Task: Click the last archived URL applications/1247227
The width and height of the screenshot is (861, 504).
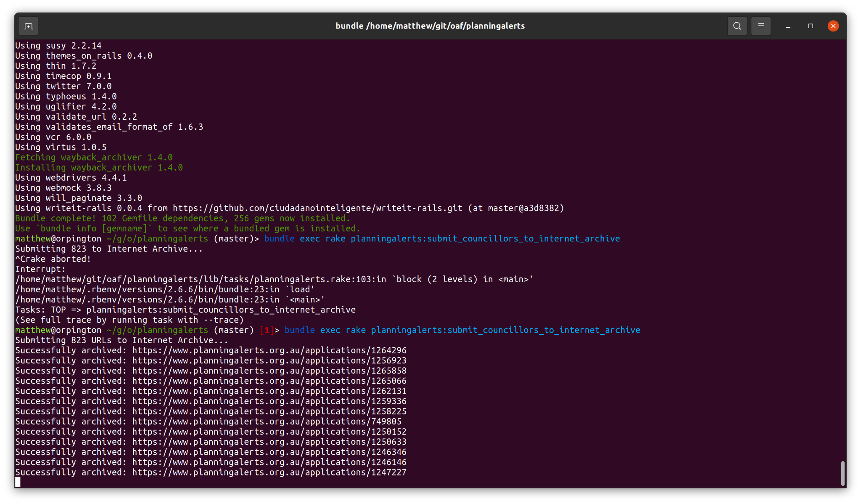Action: pos(269,472)
